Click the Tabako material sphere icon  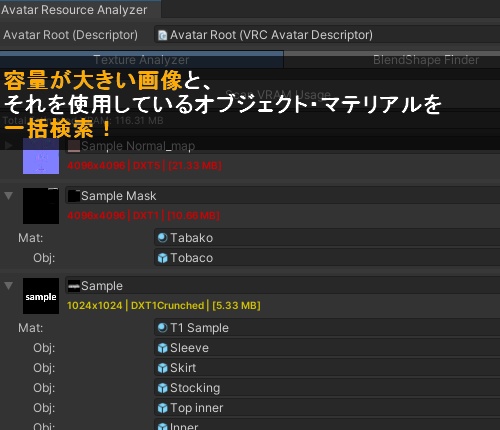tap(162, 238)
